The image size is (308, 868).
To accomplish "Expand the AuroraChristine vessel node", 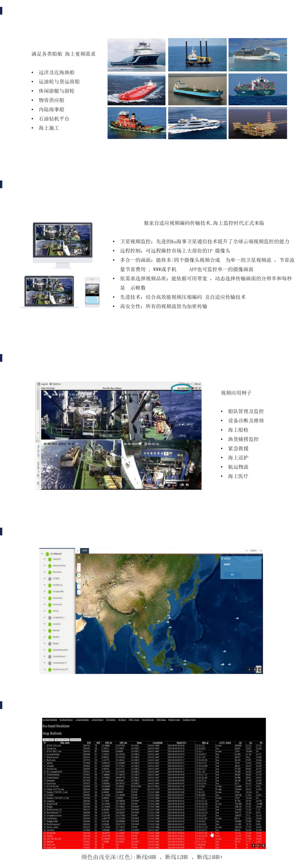I will point(44,566).
